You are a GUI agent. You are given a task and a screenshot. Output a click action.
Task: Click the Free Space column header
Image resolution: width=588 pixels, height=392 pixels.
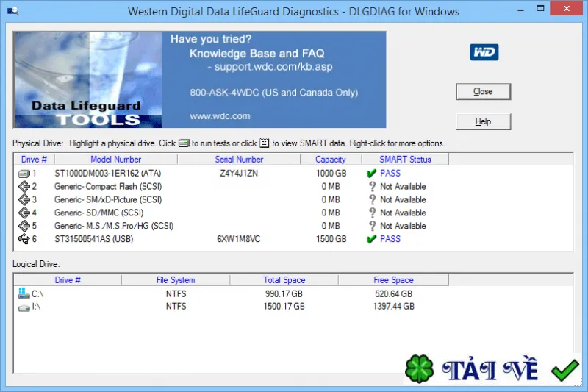coord(393,280)
